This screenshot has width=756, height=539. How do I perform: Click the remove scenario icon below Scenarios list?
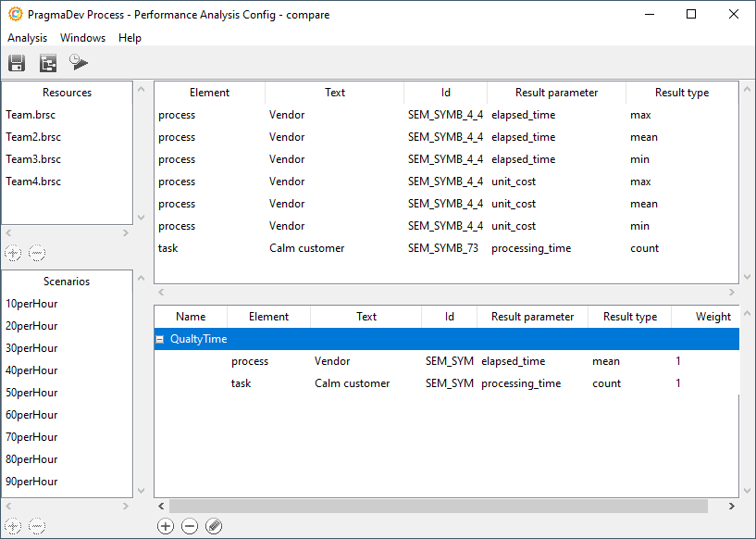pyautogui.click(x=37, y=526)
